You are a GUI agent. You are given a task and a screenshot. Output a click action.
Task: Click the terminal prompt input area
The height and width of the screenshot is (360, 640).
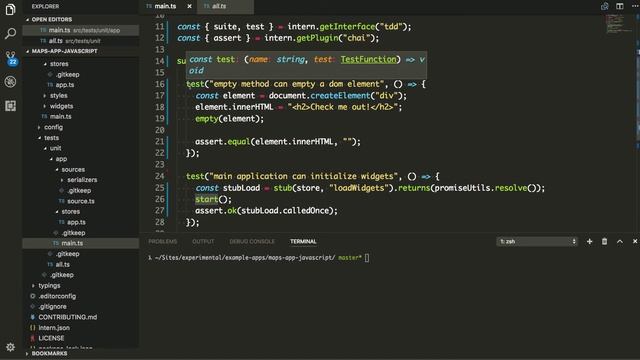[367, 258]
